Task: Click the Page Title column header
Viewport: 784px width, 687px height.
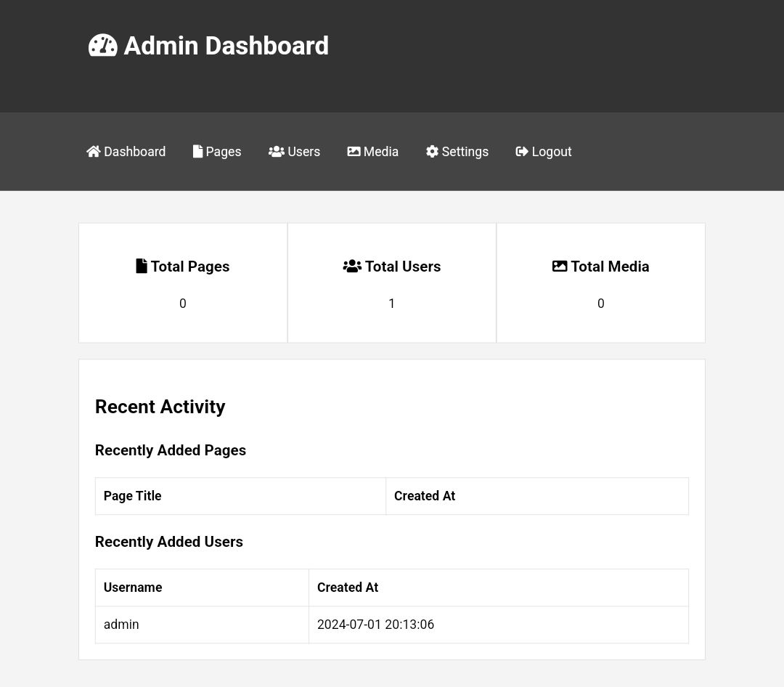Action: 133,496
